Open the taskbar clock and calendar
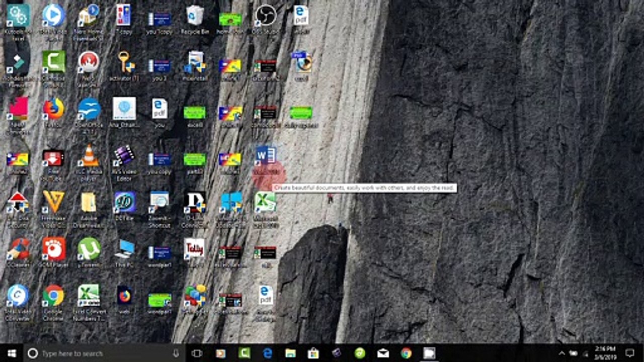 (605, 352)
